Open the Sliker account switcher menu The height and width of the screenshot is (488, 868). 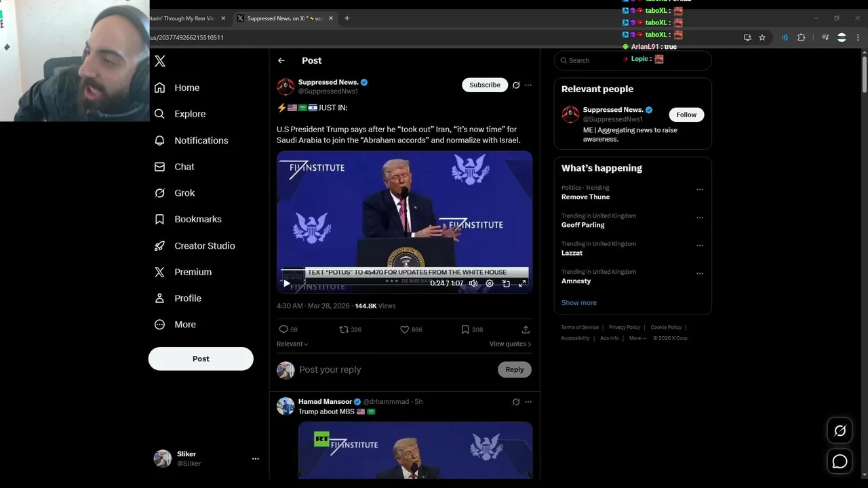click(x=255, y=459)
